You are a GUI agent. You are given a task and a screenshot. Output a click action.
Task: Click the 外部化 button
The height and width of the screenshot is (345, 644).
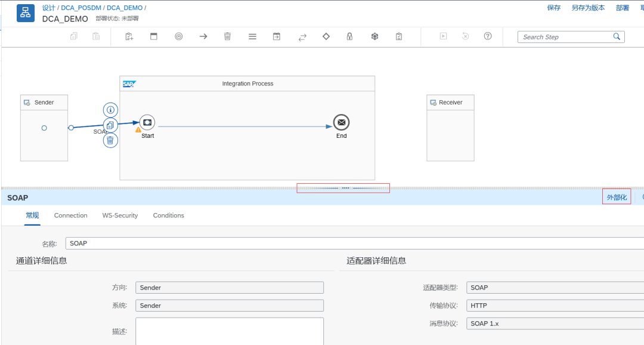click(617, 198)
